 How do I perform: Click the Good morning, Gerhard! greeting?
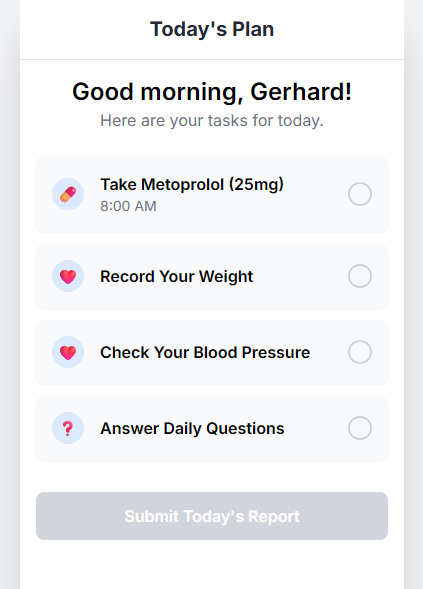tap(212, 92)
